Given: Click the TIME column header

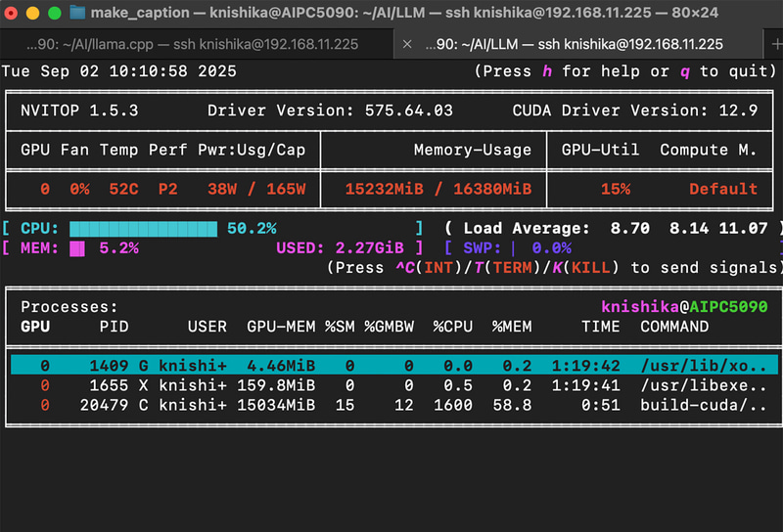Looking at the screenshot, I should [600, 327].
